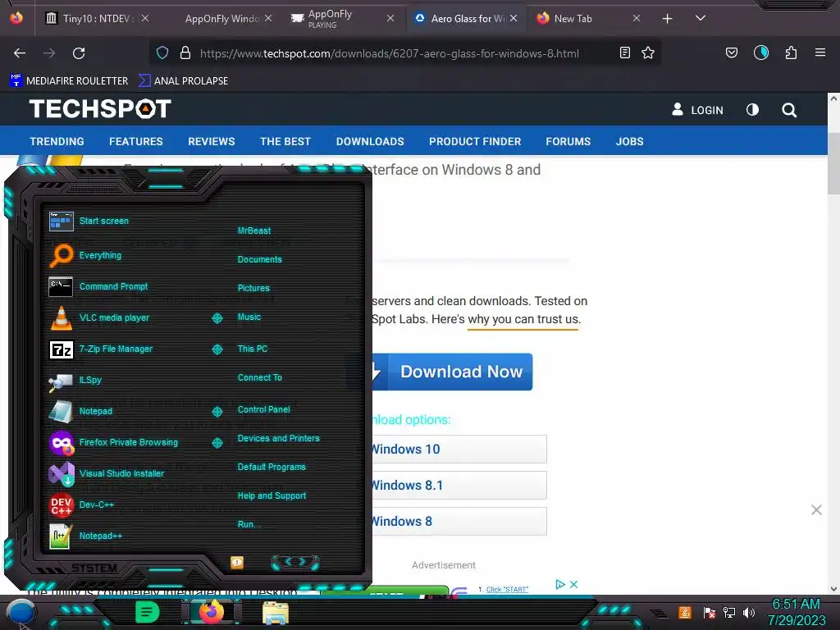
Task: Switch to AppOnFly Windows tab
Action: pyautogui.click(x=222, y=18)
